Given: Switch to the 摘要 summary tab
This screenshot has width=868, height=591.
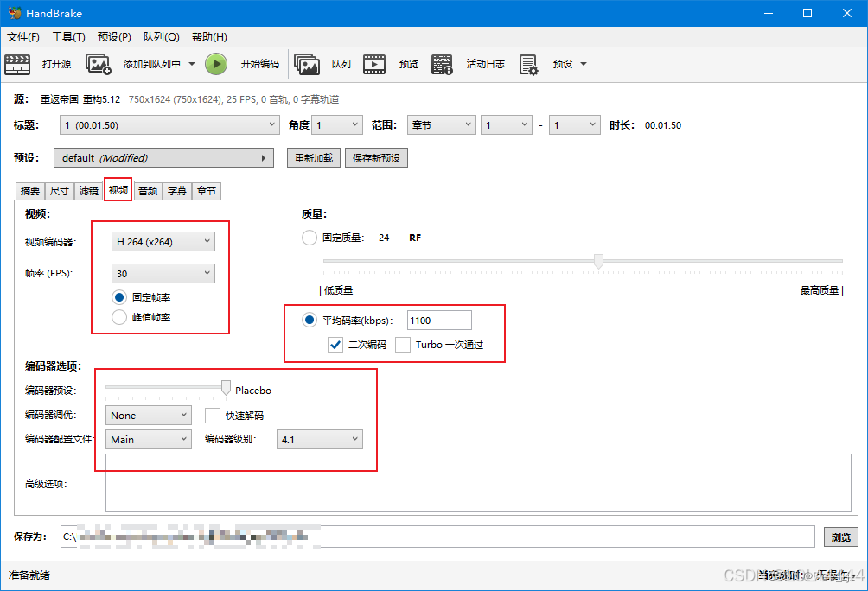Looking at the screenshot, I should pyautogui.click(x=30, y=191).
